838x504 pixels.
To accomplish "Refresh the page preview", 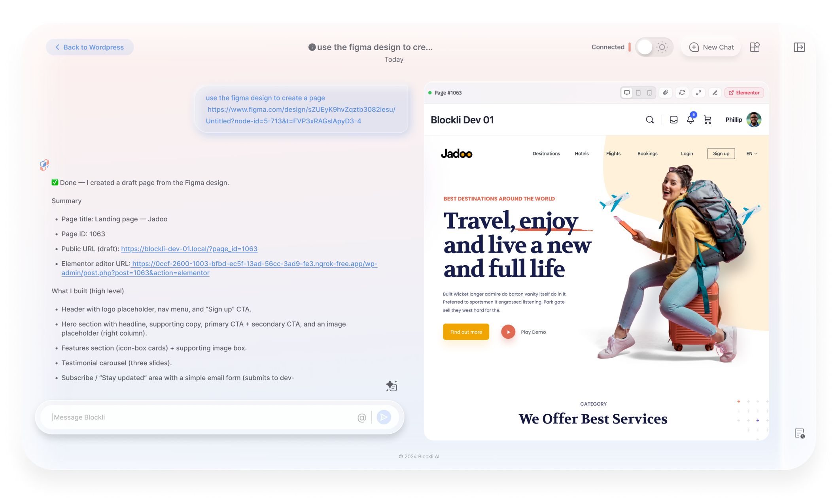I will 682,92.
